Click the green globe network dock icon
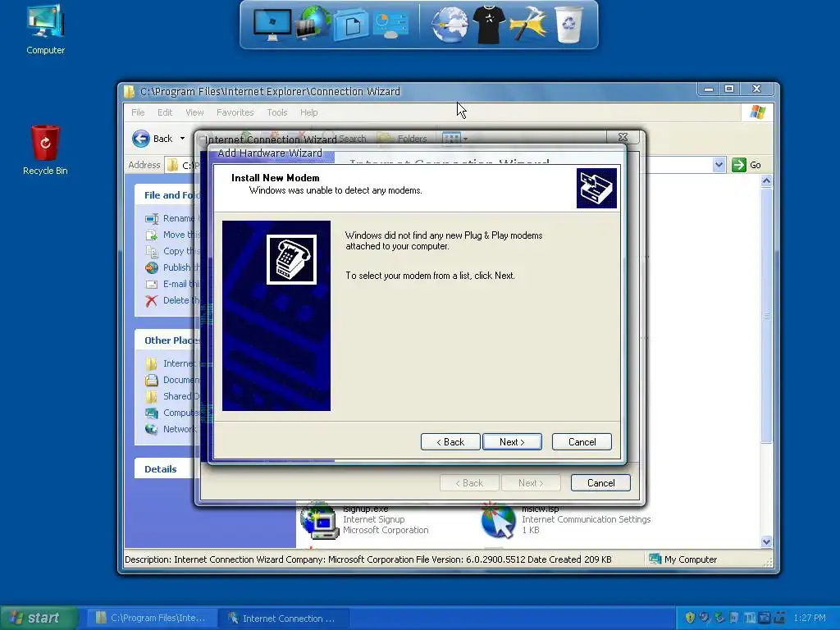Screen dimensions: 840x630 coord(313,24)
